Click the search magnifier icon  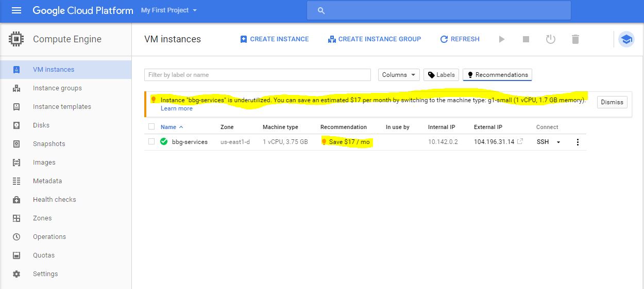(321, 10)
